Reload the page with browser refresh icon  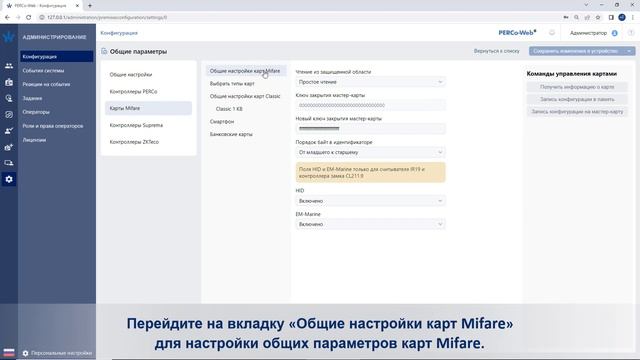[29, 18]
